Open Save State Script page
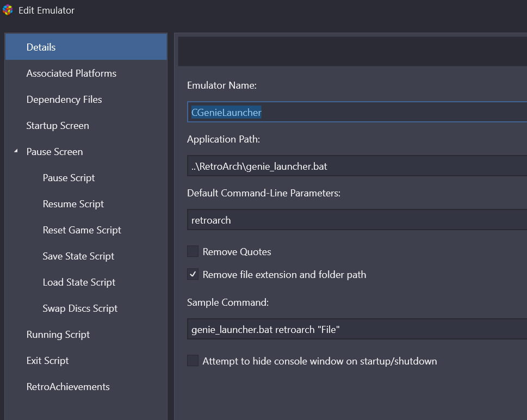 86,256
